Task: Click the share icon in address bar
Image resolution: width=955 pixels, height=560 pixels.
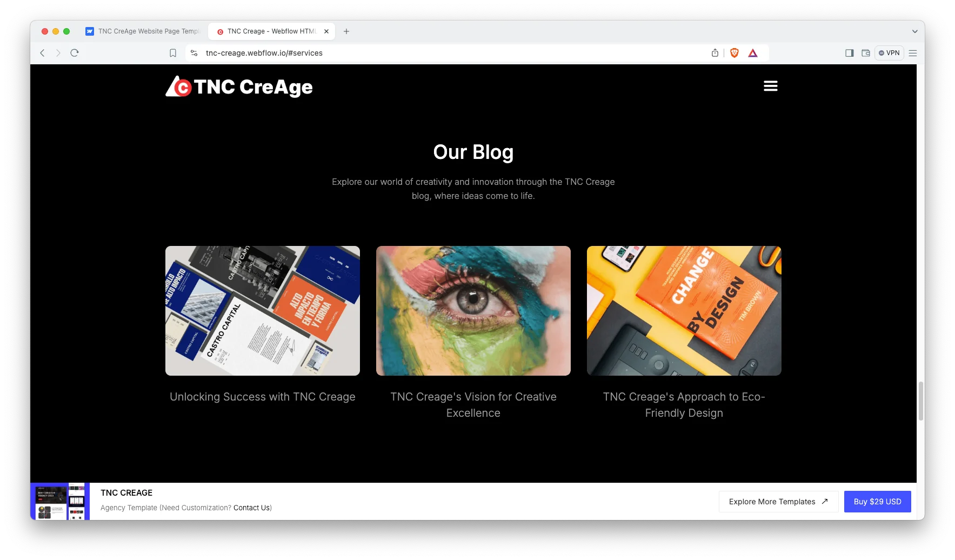Action: [715, 53]
